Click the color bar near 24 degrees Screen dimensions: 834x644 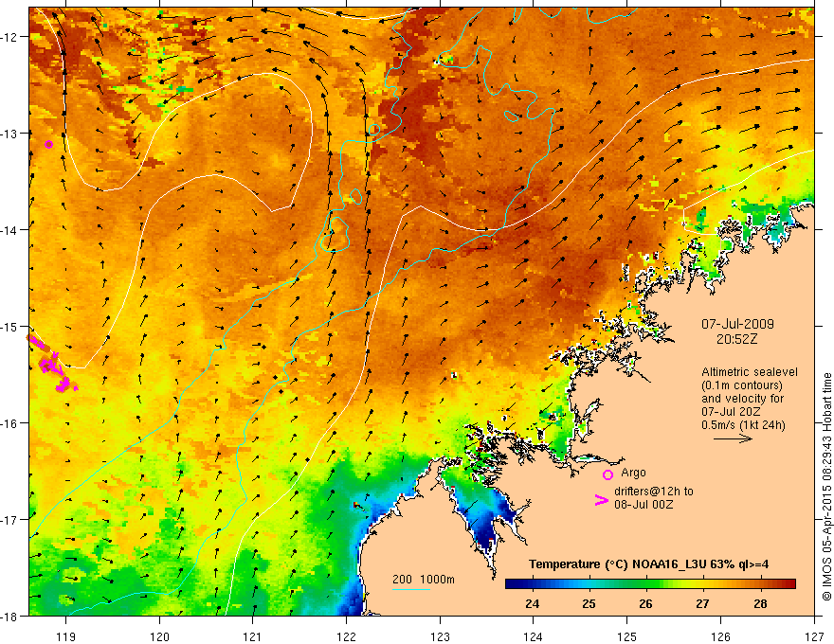(533, 584)
